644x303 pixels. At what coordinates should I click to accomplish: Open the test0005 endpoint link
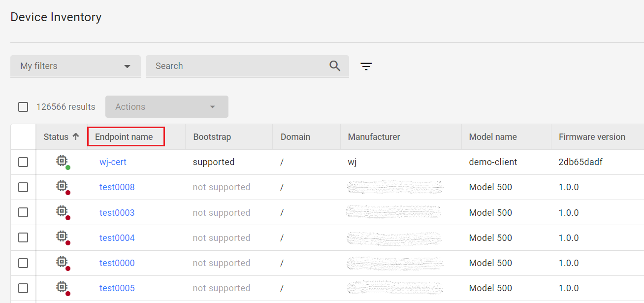pos(117,288)
